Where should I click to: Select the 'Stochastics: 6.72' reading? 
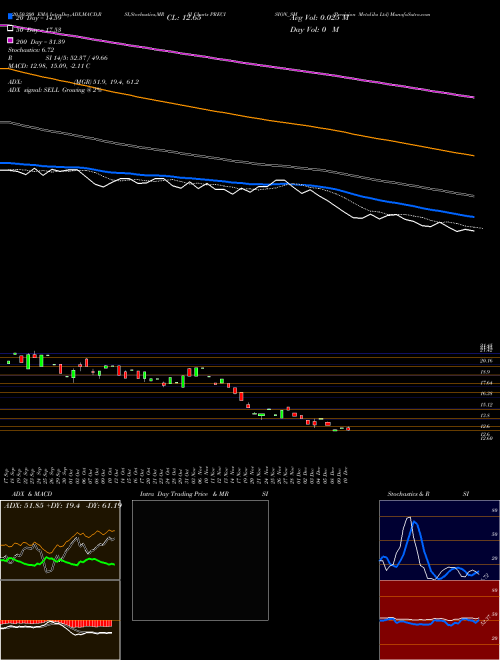(x=30, y=50)
